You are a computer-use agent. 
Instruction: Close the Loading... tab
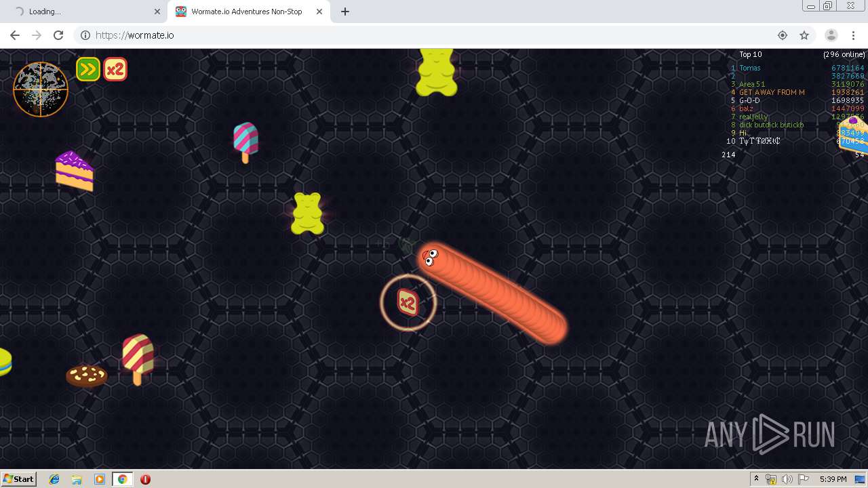(x=157, y=12)
